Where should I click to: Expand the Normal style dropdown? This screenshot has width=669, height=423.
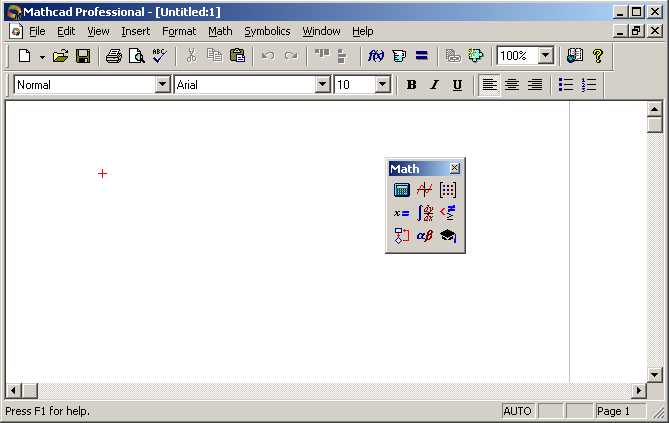(x=162, y=85)
